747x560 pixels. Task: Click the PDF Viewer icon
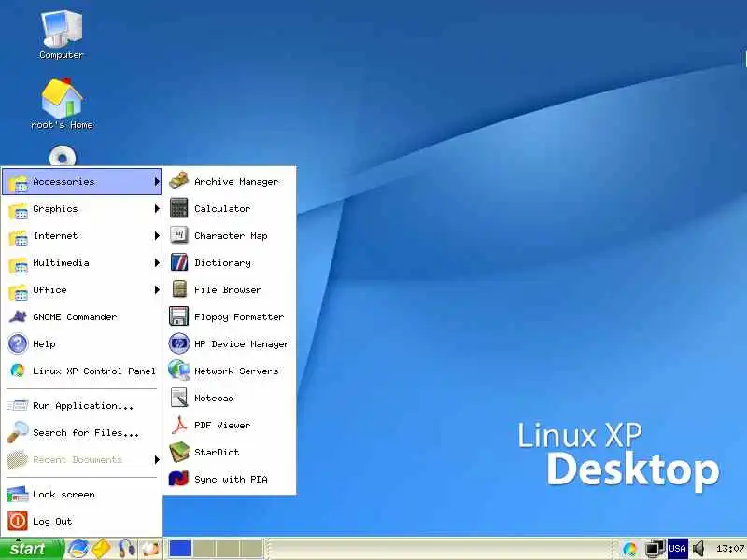[179, 425]
